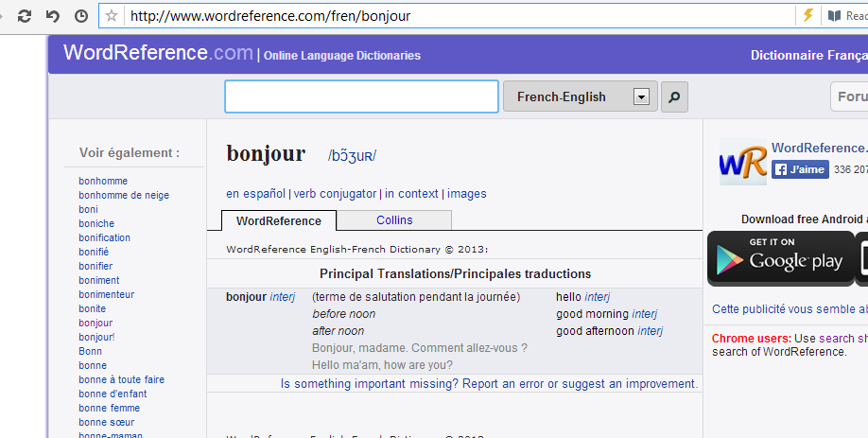Screen dimensions: 868x438
Task: Focus the URL address bar
Action: coord(460,16)
